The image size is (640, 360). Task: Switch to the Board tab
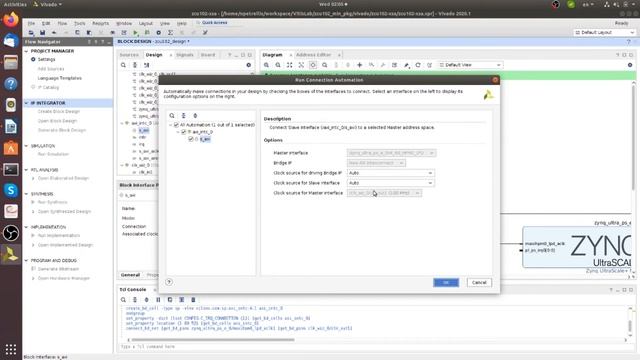pos(208,55)
